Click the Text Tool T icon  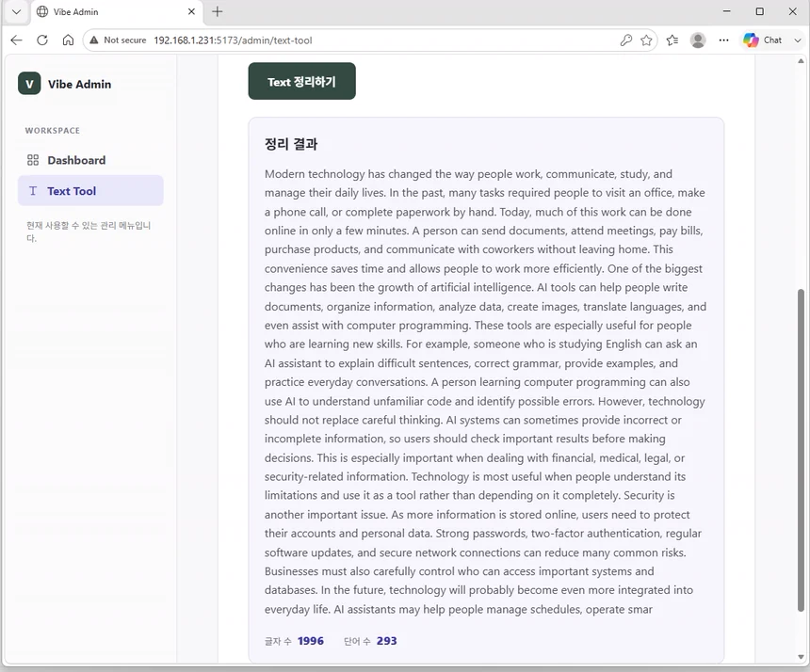[33, 191]
